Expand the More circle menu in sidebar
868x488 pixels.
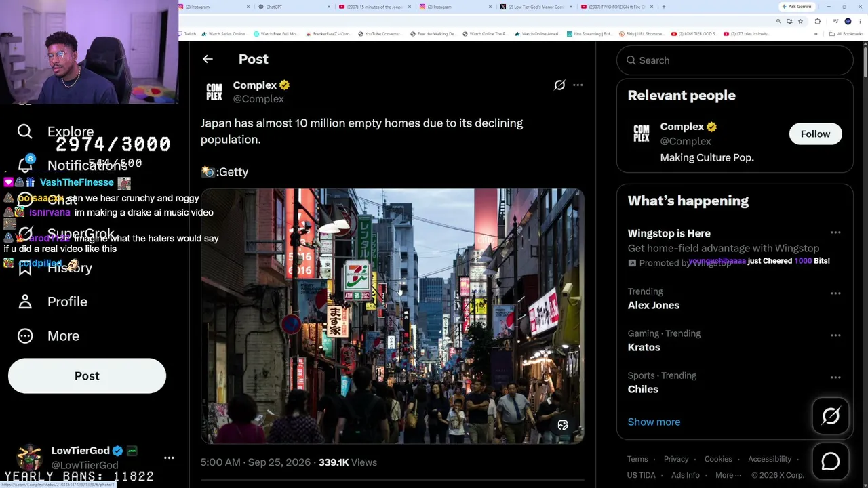(x=25, y=336)
